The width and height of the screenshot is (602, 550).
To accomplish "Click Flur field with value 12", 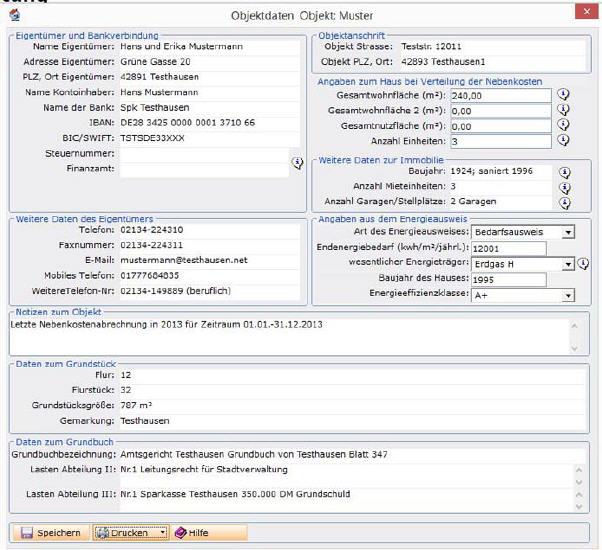I will 352,375.
